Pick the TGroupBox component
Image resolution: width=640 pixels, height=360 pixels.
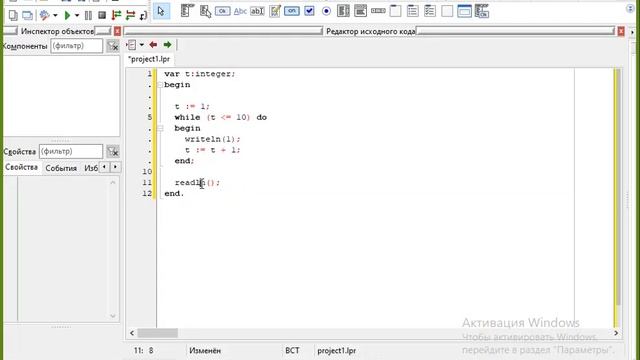395,11
